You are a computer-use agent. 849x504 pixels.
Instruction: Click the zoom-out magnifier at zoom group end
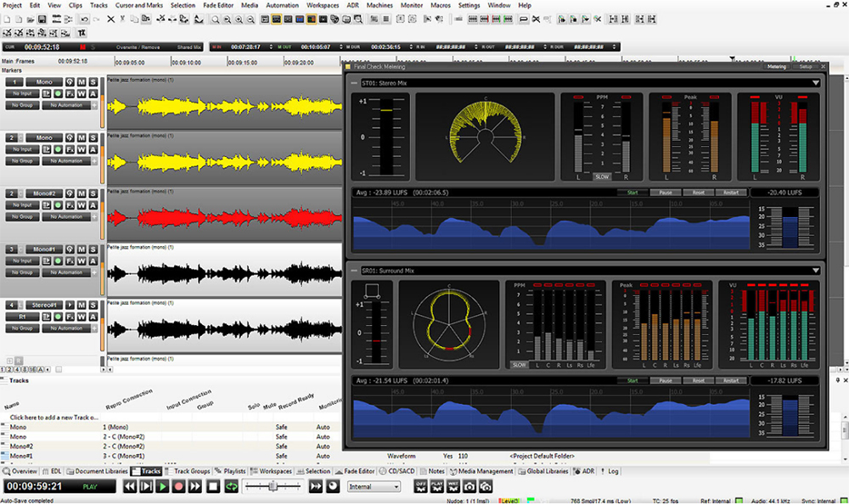tap(250, 20)
